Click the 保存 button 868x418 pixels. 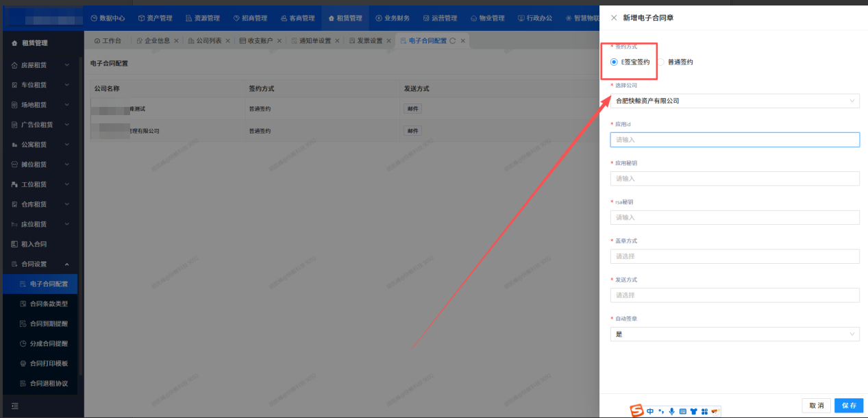pos(848,405)
